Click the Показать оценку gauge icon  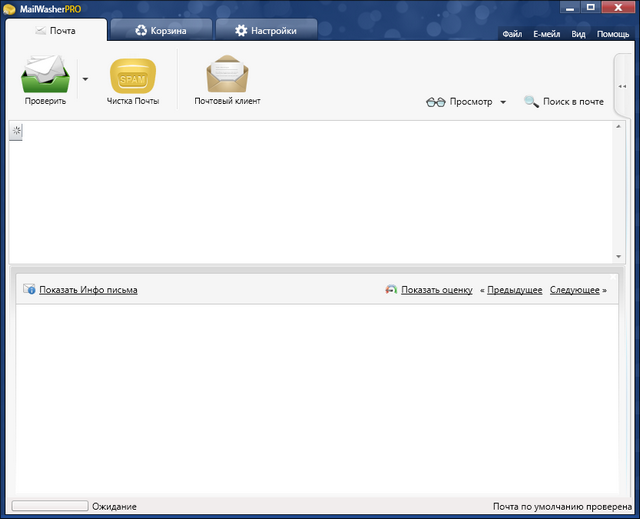(391, 290)
